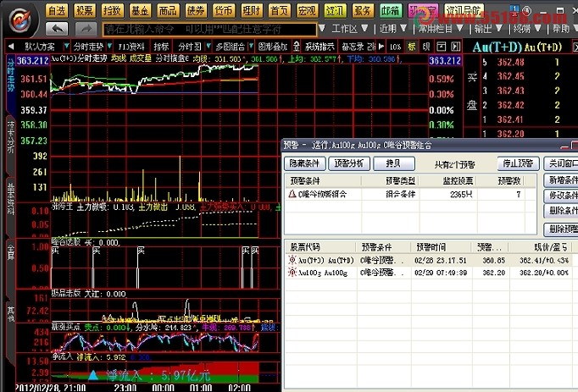Viewport: 578px width, 392px height.
Task: Click the left scroll arrow before 默认方案
Action: coord(11,47)
